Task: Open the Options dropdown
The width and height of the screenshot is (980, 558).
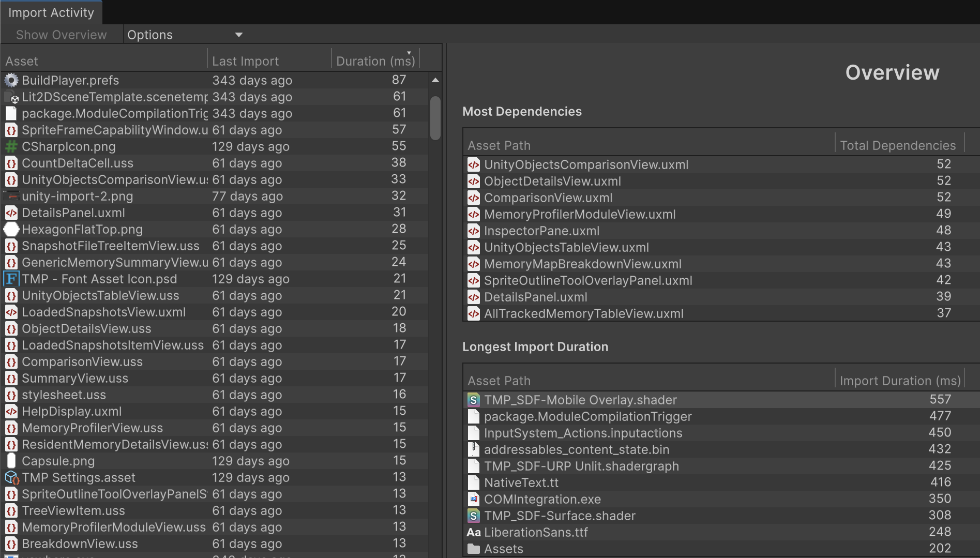Action: click(x=185, y=35)
